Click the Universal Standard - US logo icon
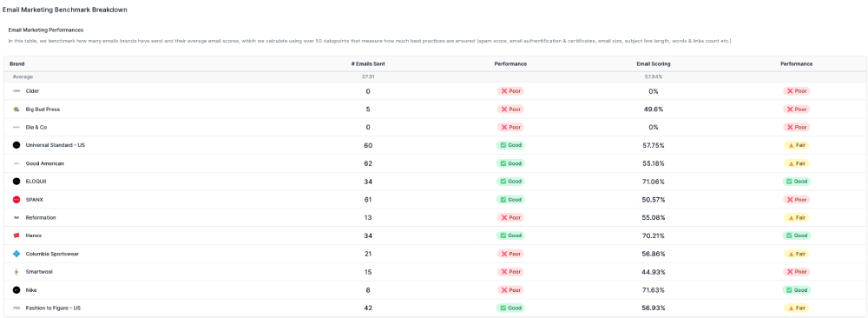The width and height of the screenshot is (868, 318). point(16,145)
